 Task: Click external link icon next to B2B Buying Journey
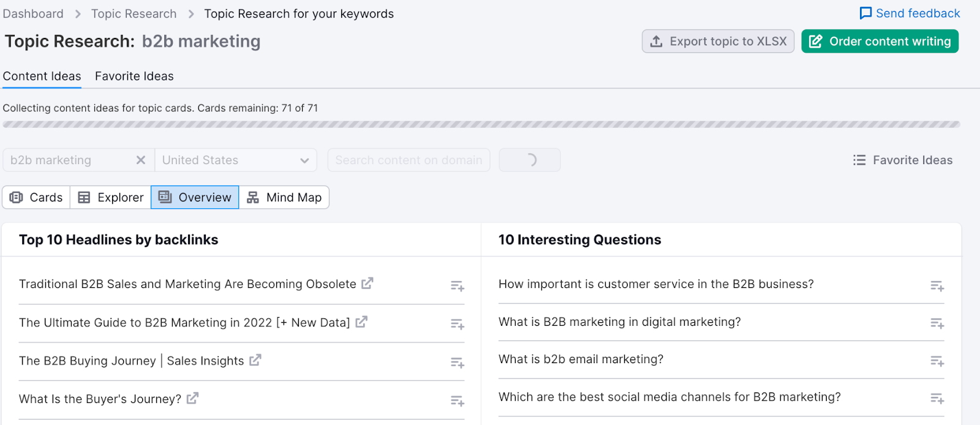pos(255,360)
